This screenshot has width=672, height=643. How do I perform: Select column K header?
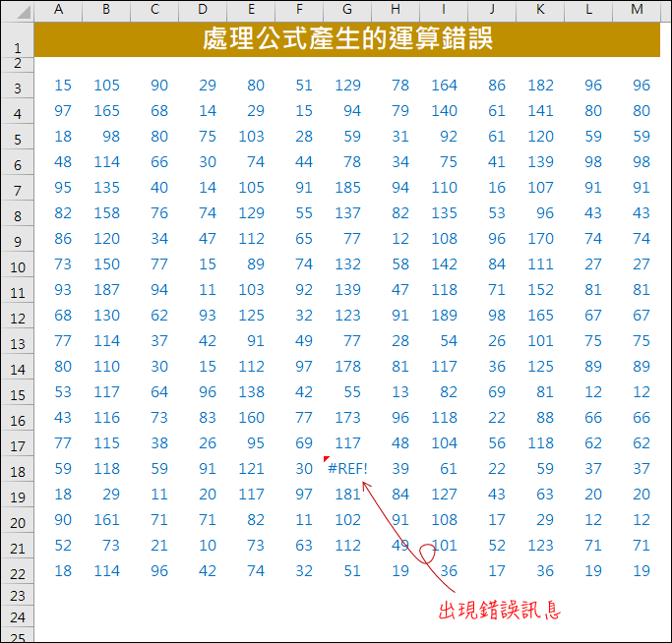click(540, 10)
